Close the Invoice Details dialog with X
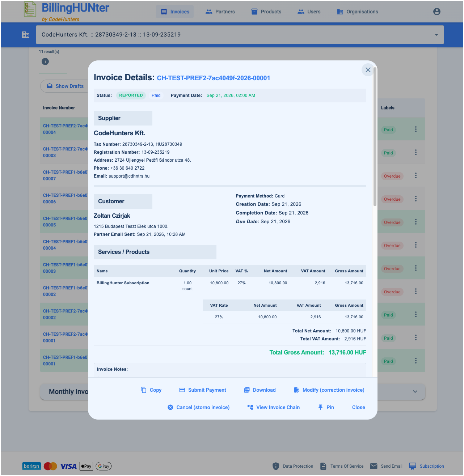The image size is (464, 476). (x=368, y=70)
